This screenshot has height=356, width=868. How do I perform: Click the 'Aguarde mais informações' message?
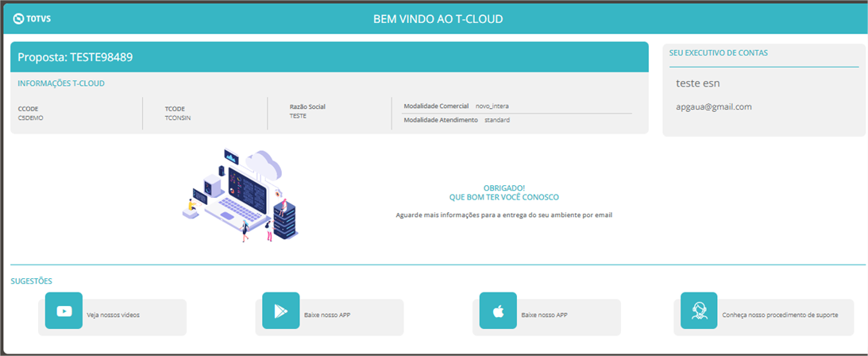(504, 215)
